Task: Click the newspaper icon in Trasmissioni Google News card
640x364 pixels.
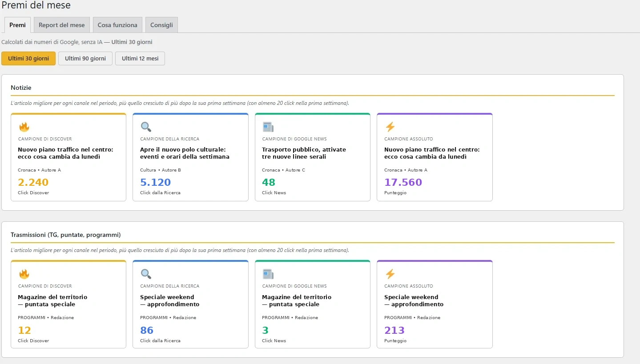Action: [268, 274]
